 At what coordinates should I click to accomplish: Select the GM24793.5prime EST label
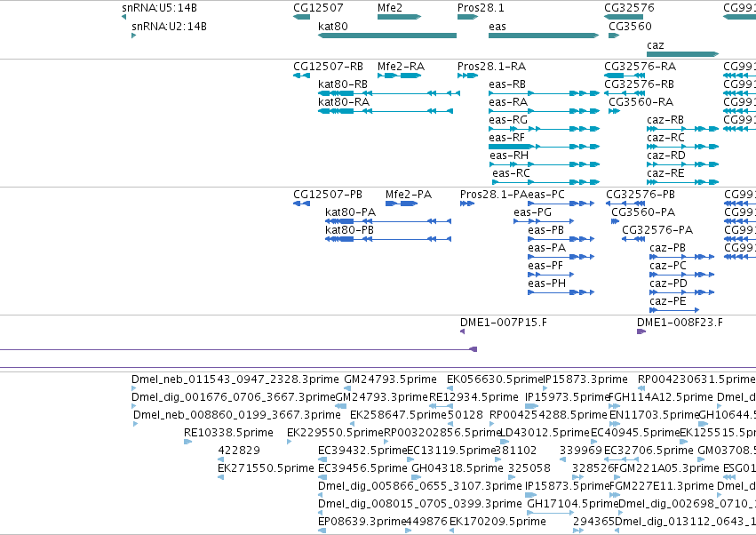390,379
